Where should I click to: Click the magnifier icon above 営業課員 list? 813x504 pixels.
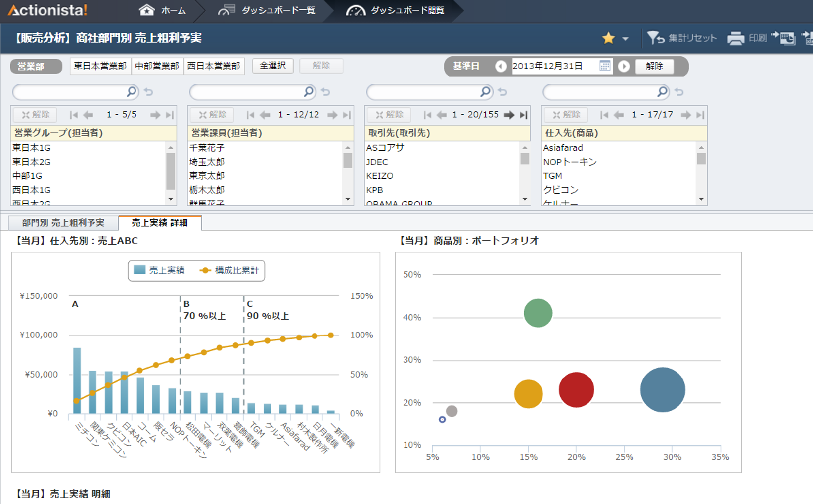click(x=309, y=91)
